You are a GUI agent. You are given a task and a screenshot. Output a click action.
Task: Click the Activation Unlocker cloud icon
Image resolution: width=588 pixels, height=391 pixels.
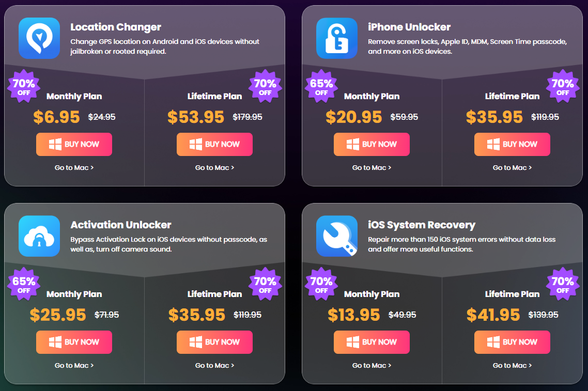click(x=39, y=236)
